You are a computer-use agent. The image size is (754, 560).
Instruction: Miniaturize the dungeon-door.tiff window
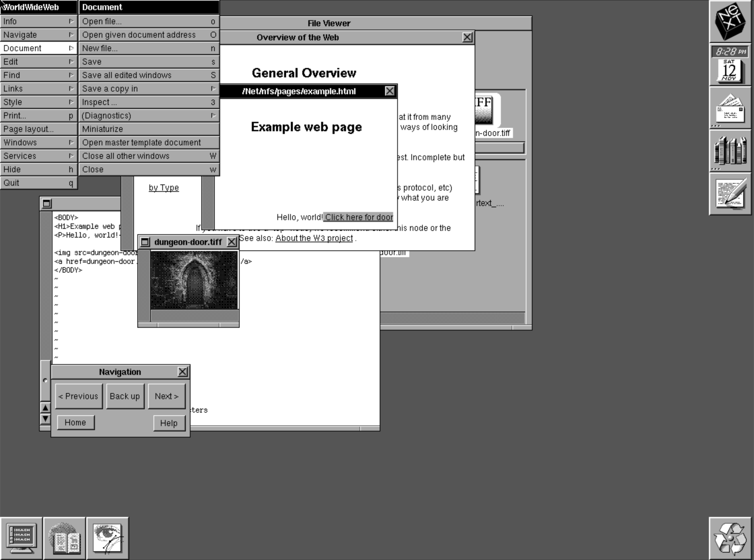[145, 242]
